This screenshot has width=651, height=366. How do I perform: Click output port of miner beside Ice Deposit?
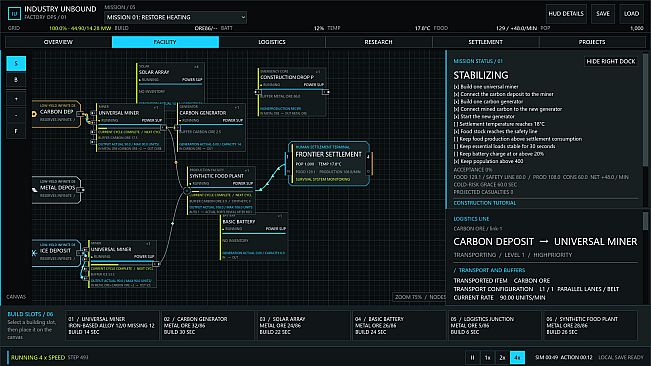[156, 264]
